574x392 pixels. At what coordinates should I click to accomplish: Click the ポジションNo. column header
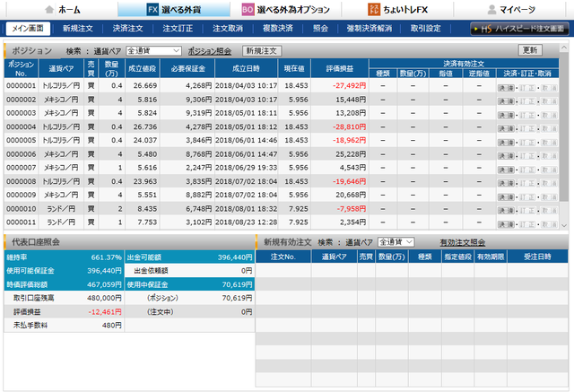point(22,68)
